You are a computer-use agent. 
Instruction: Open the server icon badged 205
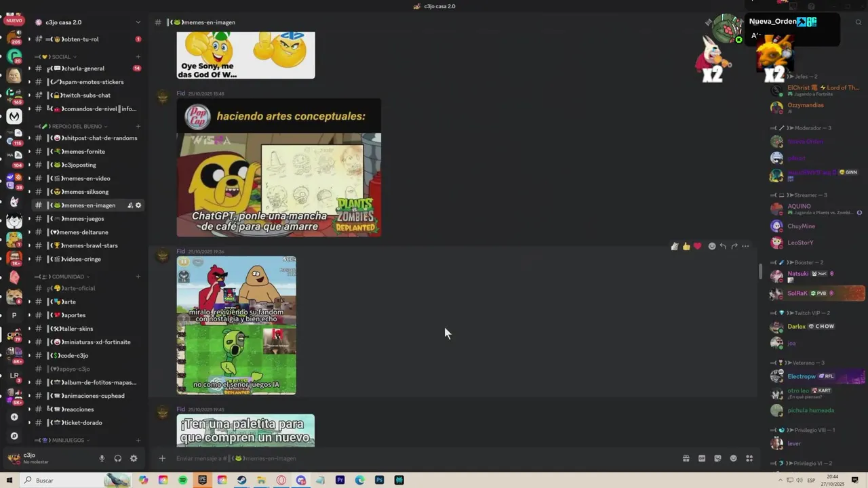coord(14,39)
